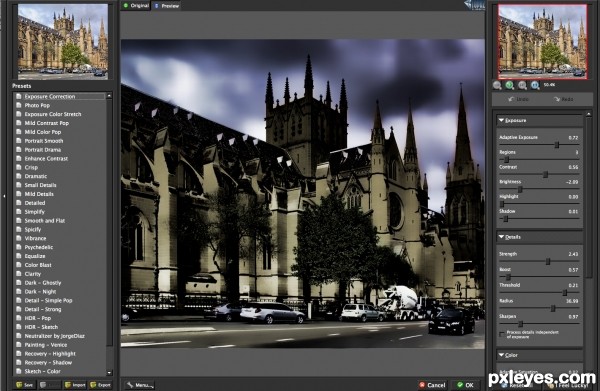Collapse the Details section
This screenshot has height=391, width=600.
[501, 237]
